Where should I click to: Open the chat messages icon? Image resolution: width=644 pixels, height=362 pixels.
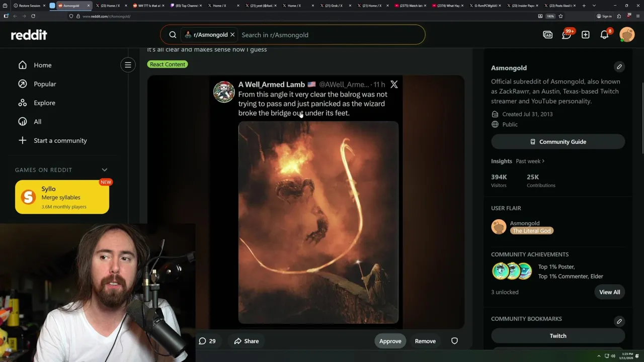567,35
